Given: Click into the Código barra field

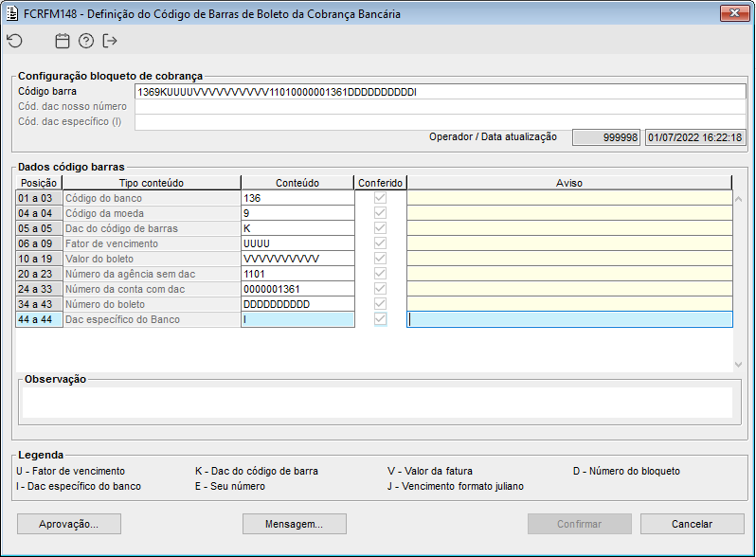Looking at the screenshot, I should point(440,92).
